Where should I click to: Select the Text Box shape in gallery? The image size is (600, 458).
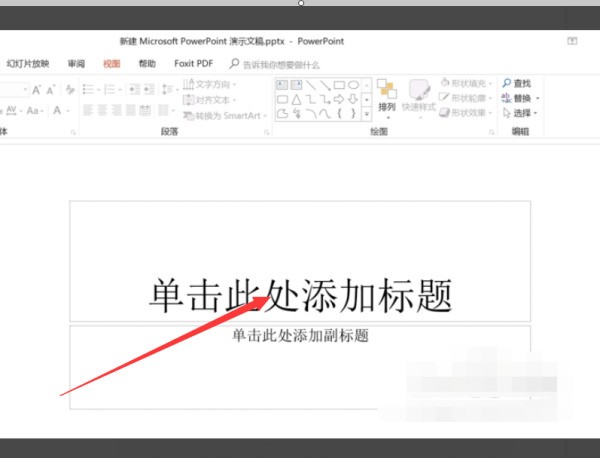pos(283,85)
